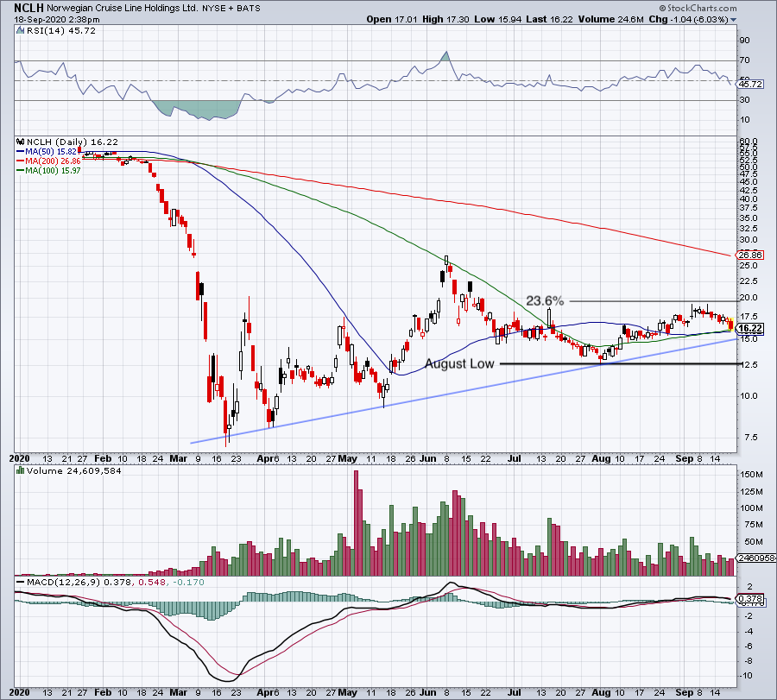Click the 100M volume axis label
777x700 pixels.
point(751,508)
